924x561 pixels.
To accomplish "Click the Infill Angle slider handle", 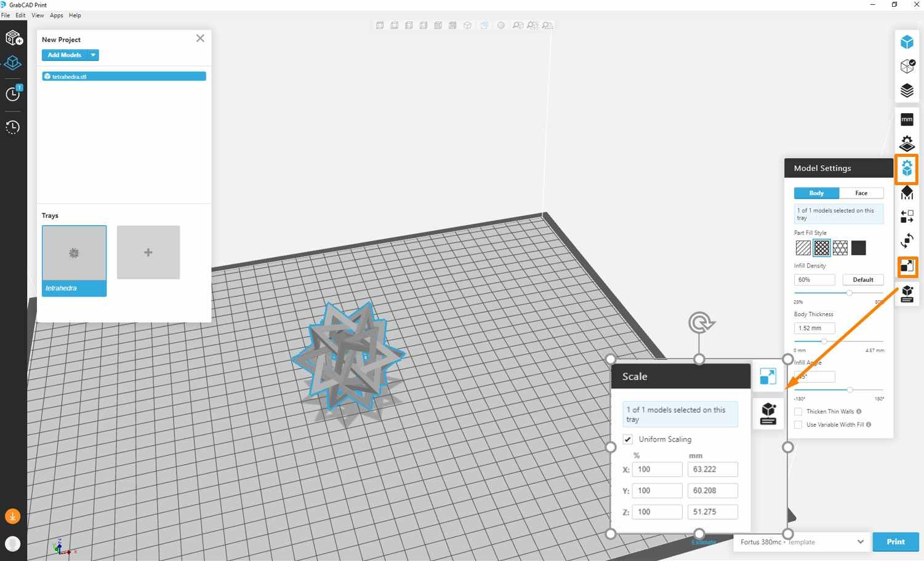I will (x=850, y=390).
